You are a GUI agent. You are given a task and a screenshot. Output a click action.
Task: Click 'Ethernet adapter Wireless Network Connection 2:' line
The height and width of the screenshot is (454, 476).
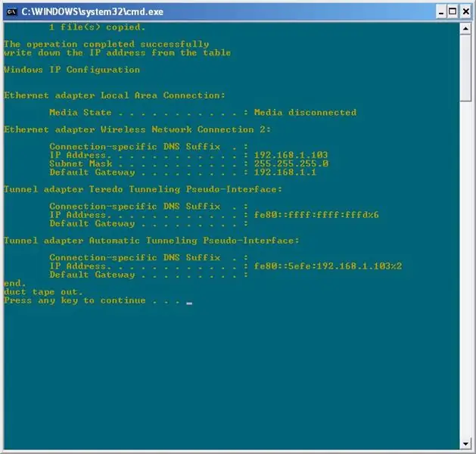(x=137, y=129)
